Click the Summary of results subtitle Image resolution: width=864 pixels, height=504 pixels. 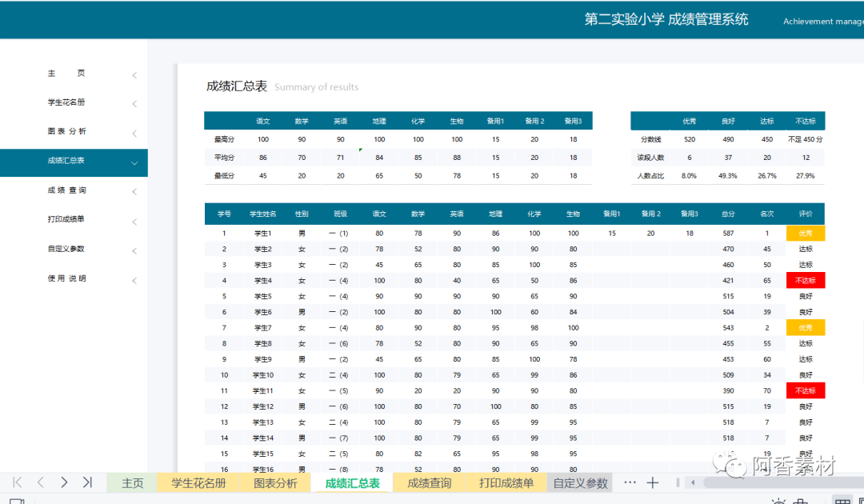coord(316,87)
